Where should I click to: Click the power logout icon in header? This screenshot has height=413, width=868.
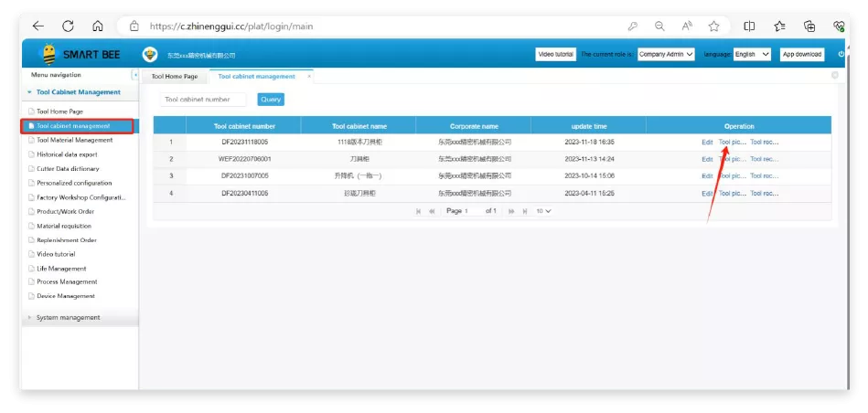coord(841,54)
